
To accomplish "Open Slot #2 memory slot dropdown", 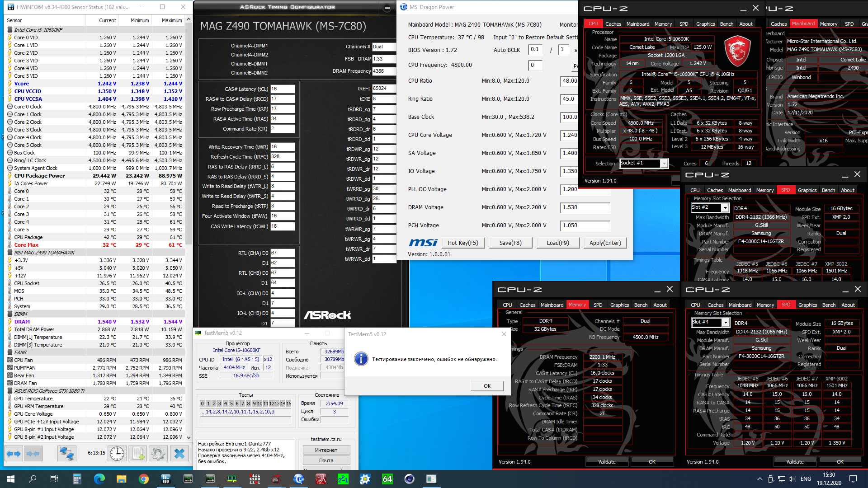I will [x=725, y=208].
